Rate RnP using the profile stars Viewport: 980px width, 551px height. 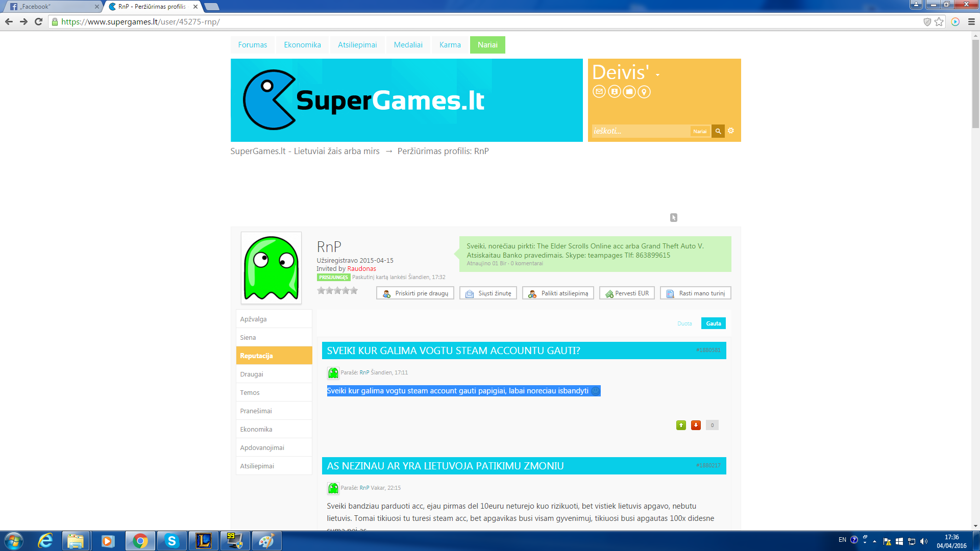point(337,290)
